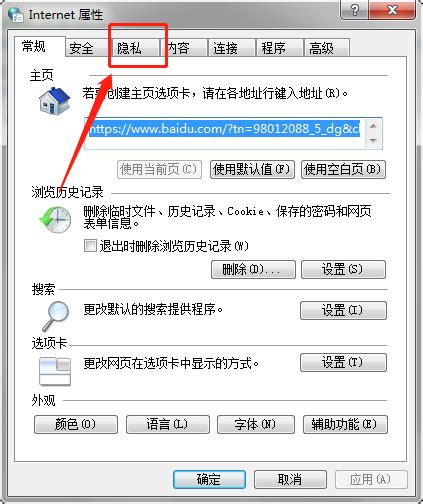Switch to the 隐私 tab
The image size is (423, 504).
[136, 48]
